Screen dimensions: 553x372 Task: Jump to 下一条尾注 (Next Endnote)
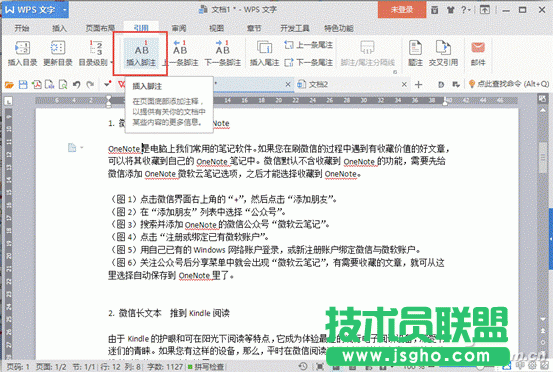(x=308, y=62)
